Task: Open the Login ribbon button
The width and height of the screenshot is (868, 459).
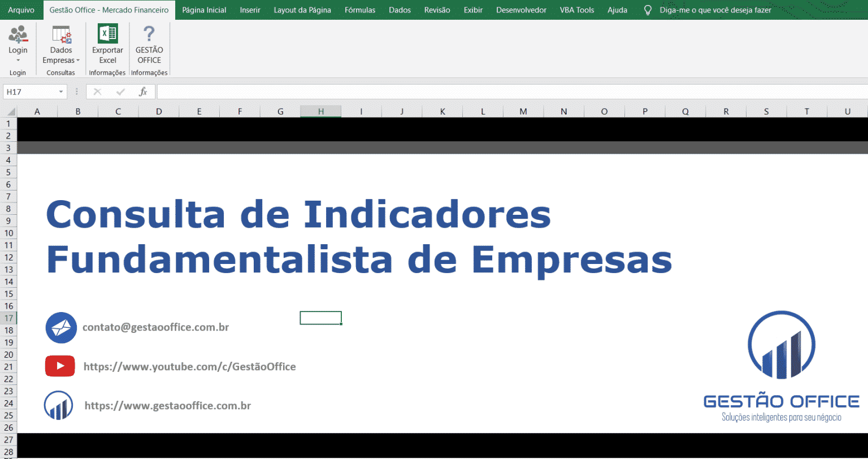Action: (x=18, y=45)
